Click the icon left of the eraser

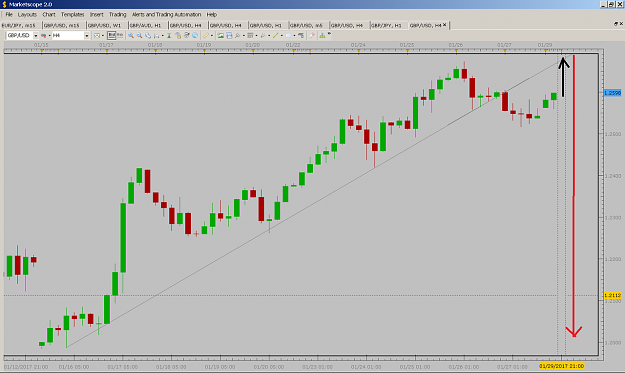[x=301, y=35]
